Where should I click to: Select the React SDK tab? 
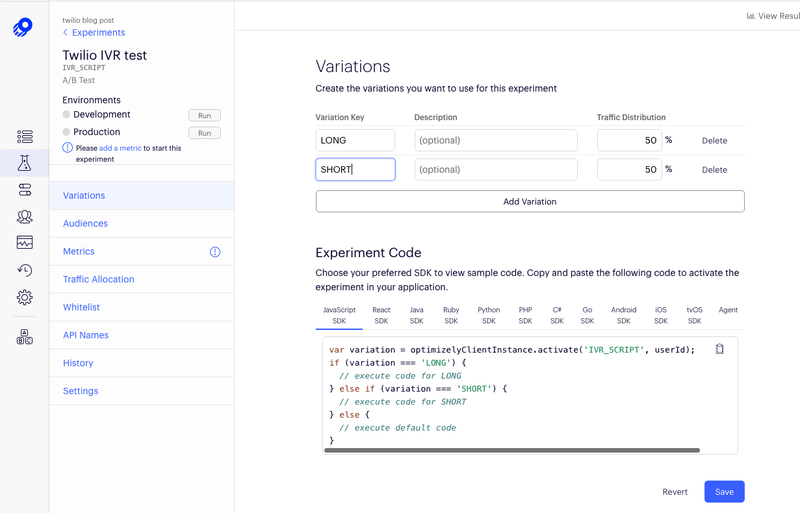(x=381, y=315)
